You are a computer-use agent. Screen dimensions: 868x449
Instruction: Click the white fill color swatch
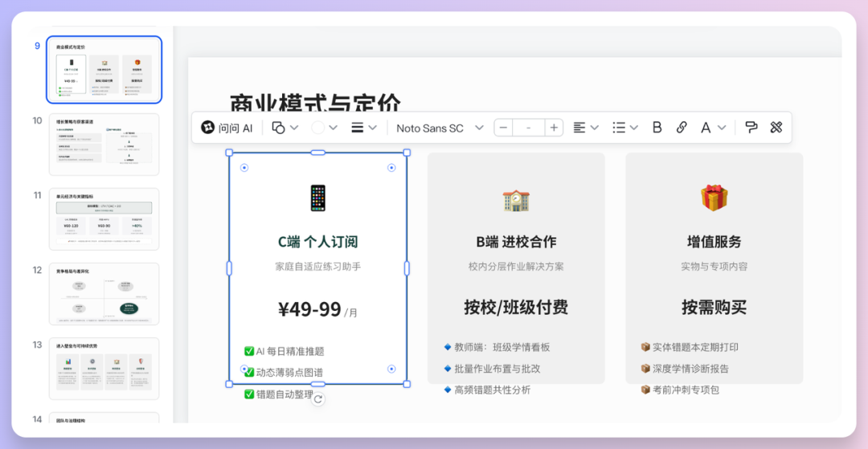pyautogui.click(x=317, y=128)
